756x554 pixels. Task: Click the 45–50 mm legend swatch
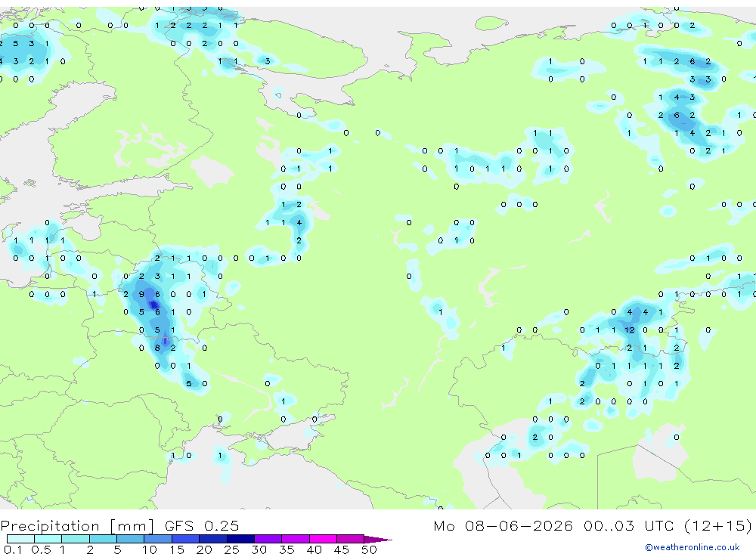[x=350, y=539]
